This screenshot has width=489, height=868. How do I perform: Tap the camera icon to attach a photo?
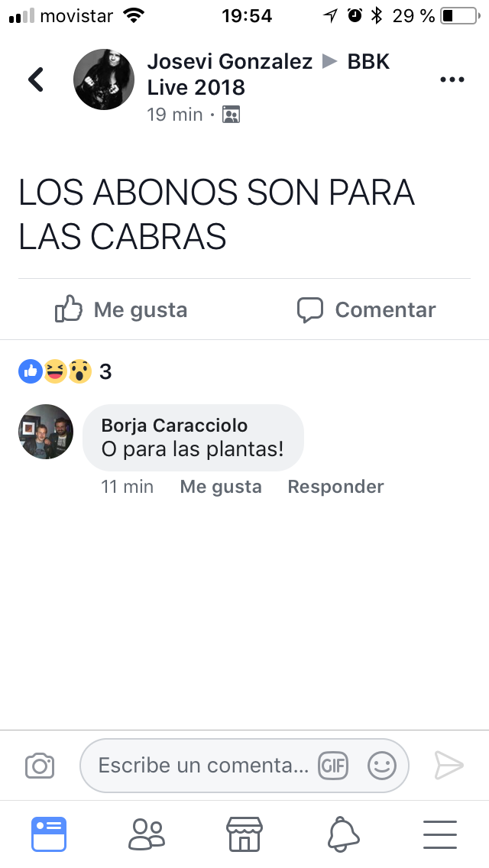[x=40, y=766]
